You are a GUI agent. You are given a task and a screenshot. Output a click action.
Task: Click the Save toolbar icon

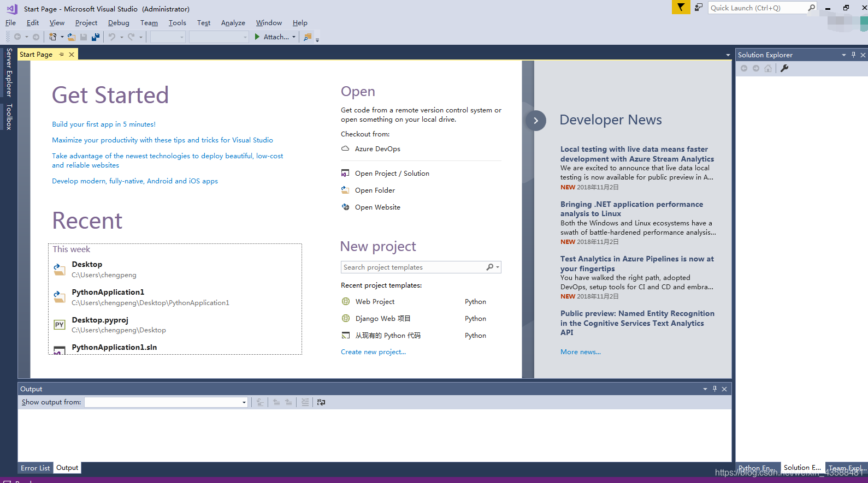84,37
